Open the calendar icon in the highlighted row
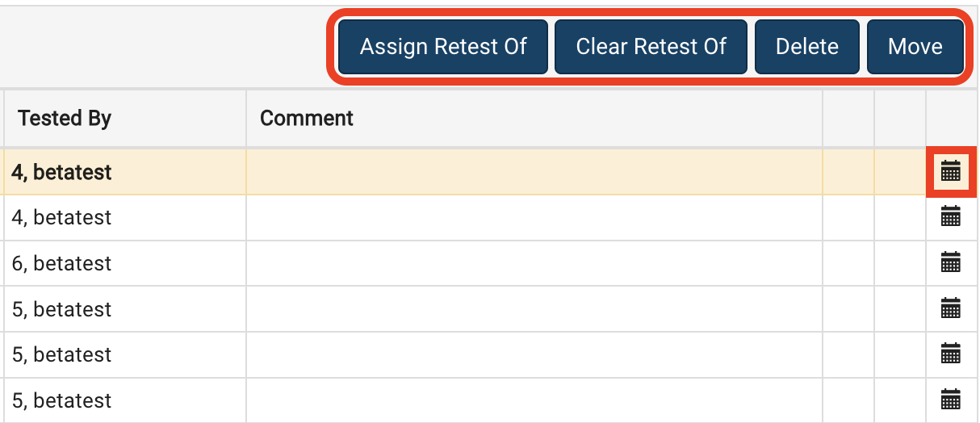Screen dimensions: 980x423 (951, 171)
